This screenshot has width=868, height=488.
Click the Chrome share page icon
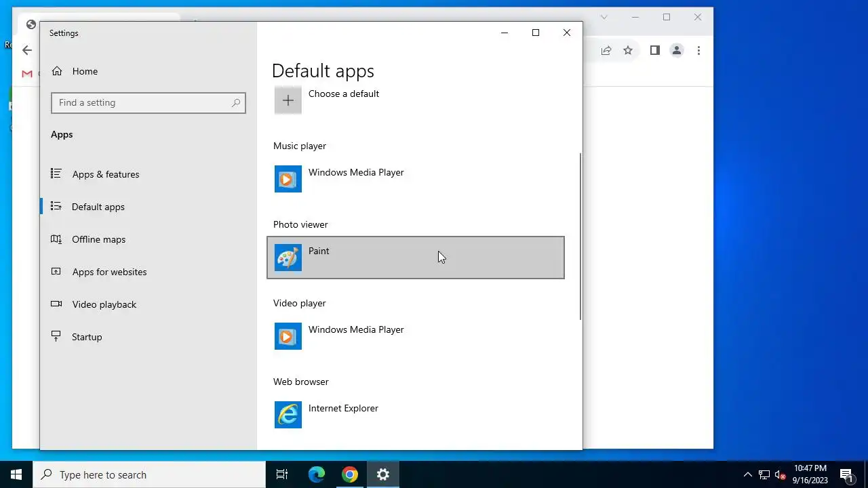pos(606,50)
